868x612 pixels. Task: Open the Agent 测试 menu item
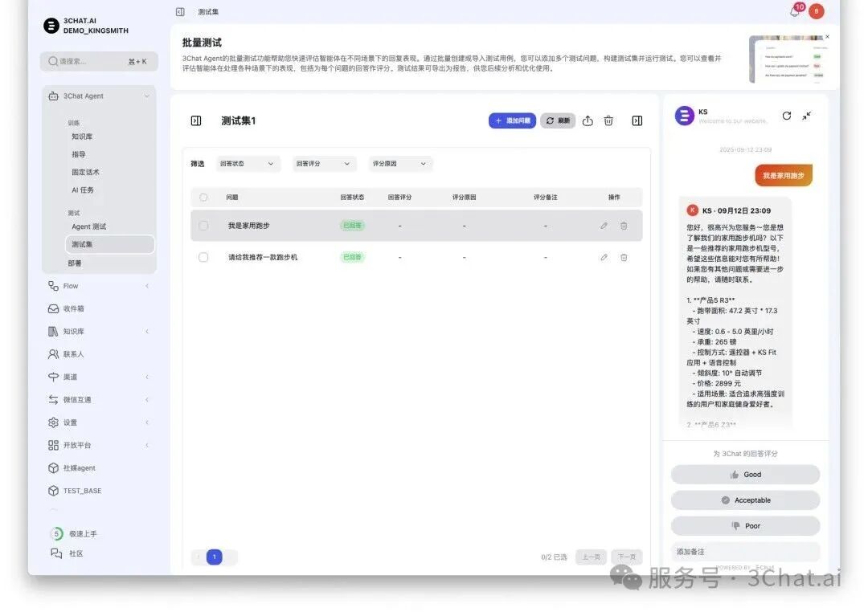88,226
